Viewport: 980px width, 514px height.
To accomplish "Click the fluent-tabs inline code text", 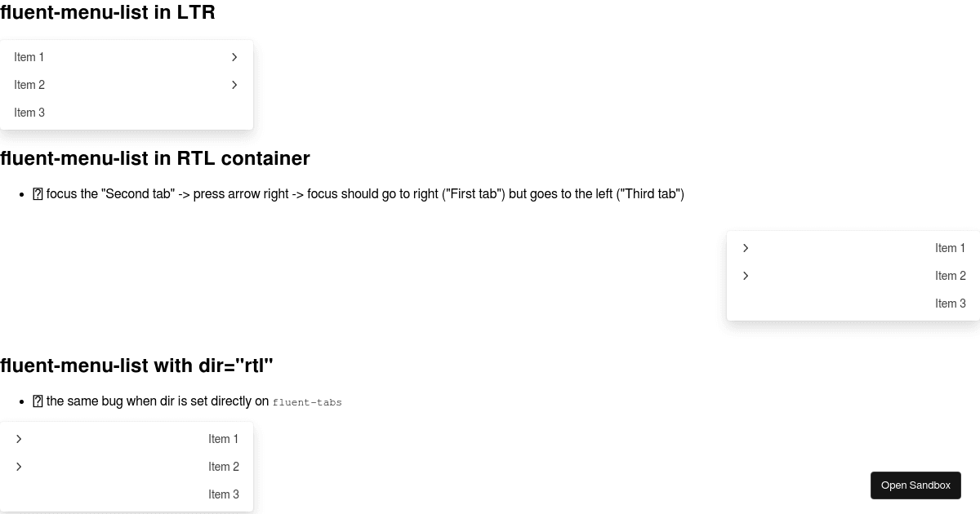I will click(307, 402).
